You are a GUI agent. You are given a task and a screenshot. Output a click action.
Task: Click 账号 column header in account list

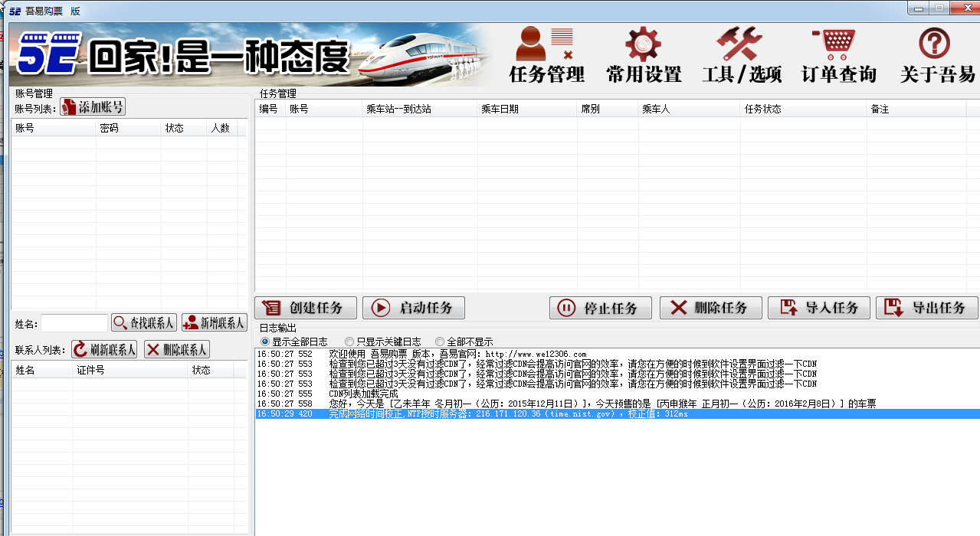coord(54,129)
